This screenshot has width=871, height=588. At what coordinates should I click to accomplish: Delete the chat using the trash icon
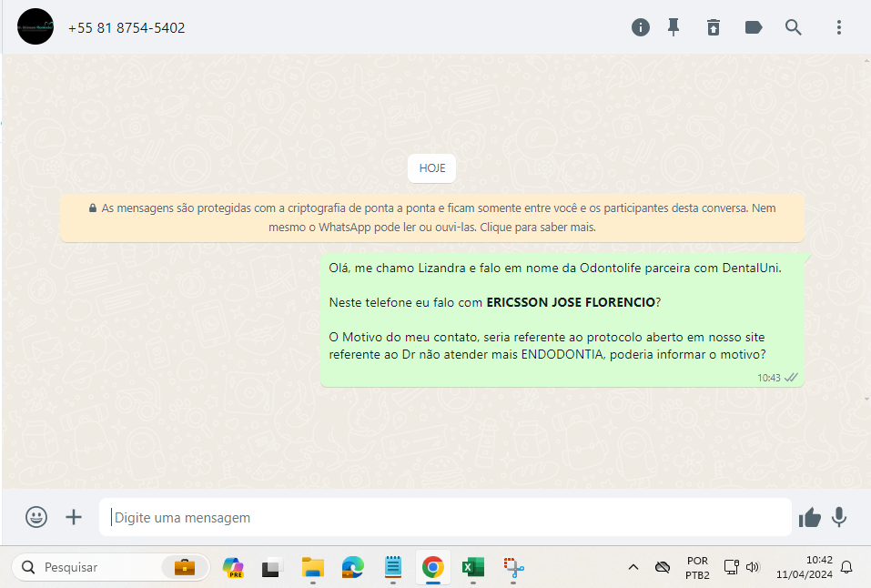(x=714, y=27)
